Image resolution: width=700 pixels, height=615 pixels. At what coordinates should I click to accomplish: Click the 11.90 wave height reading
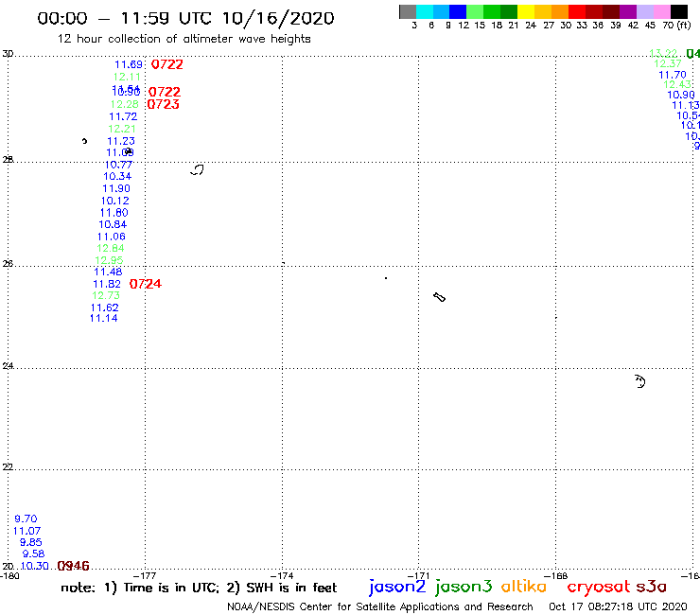(116, 188)
